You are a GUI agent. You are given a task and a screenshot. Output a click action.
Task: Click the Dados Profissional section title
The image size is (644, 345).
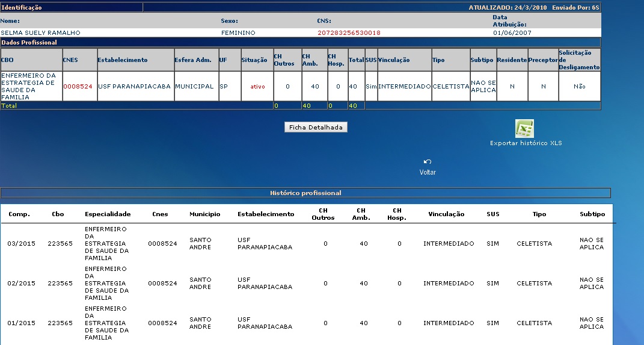pyautogui.click(x=29, y=43)
